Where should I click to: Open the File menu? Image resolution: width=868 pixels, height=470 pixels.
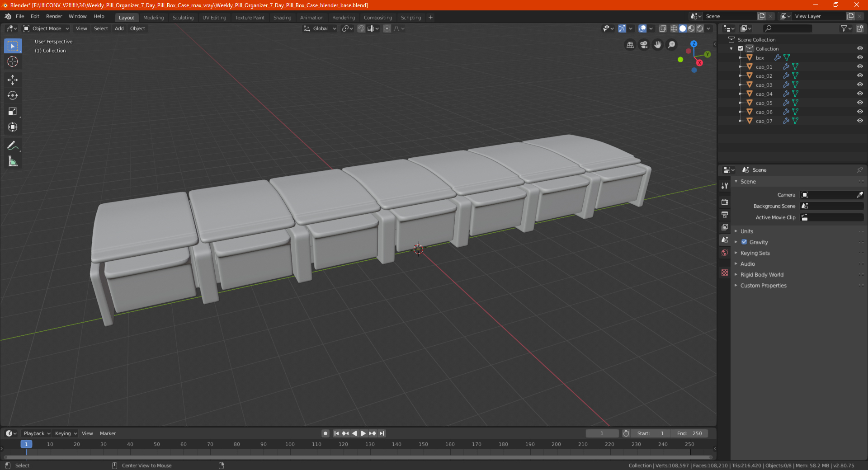click(20, 16)
